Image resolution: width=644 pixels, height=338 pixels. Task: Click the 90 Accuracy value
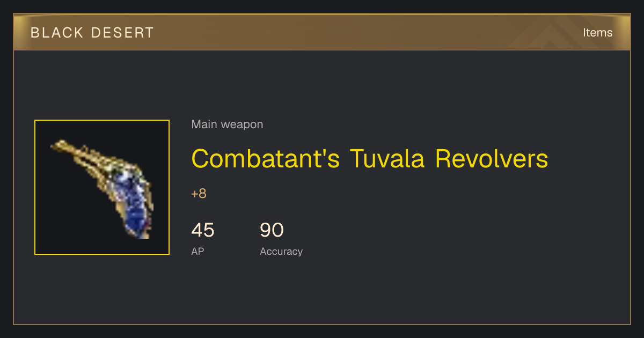tap(272, 230)
